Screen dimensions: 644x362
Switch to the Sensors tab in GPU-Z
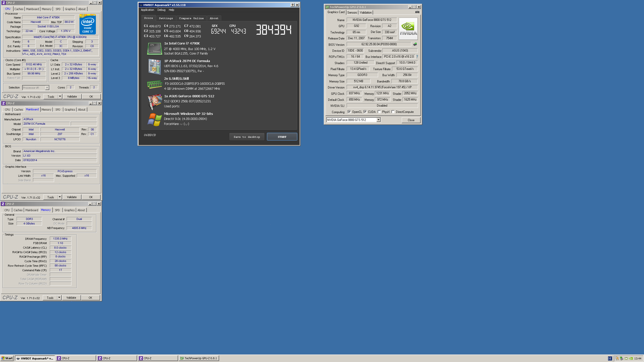point(352,13)
